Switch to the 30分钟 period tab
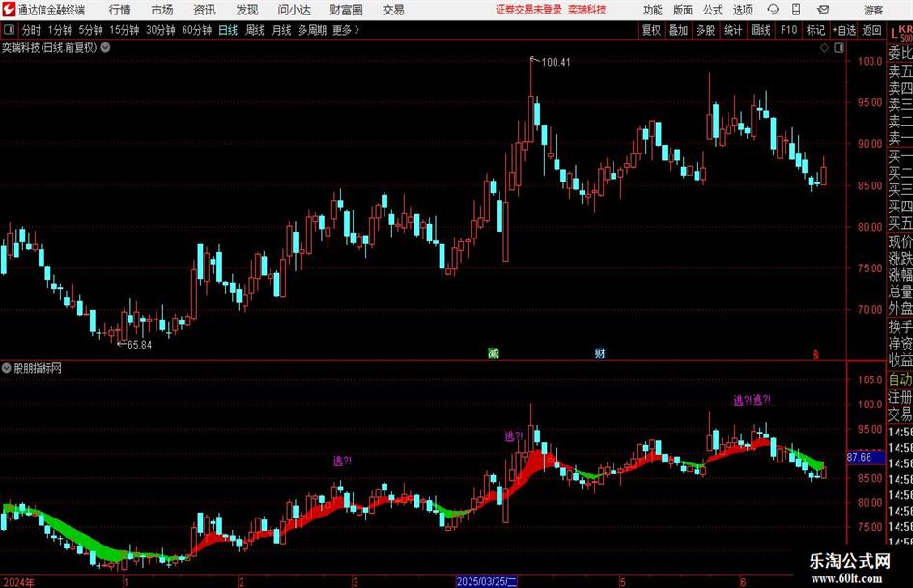Screen dimensions: 913x588 pos(160,30)
